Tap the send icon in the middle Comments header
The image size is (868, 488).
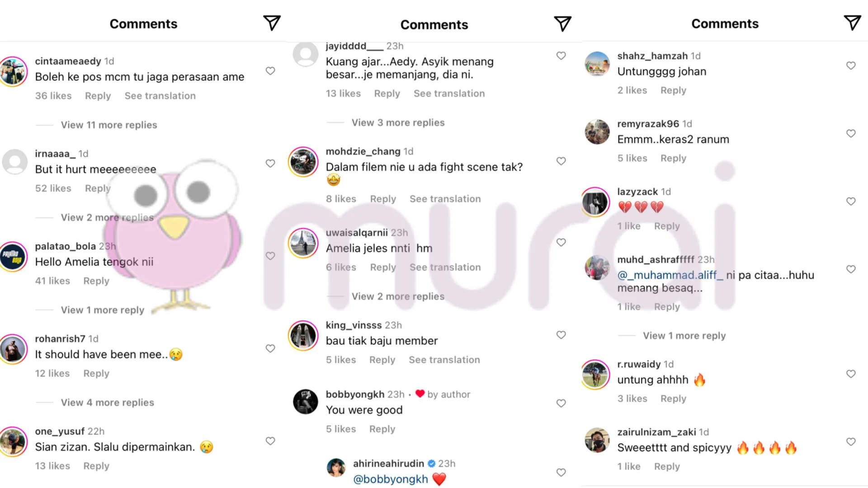pyautogui.click(x=562, y=23)
